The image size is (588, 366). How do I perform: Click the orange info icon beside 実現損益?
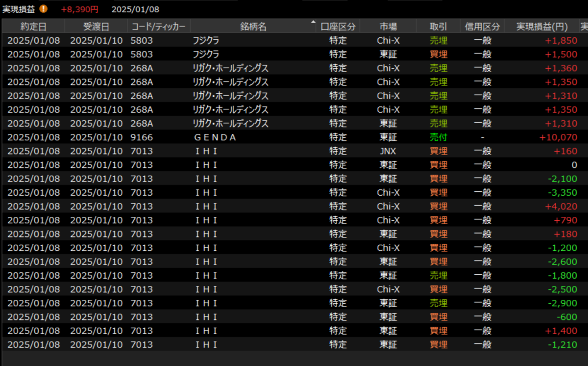click(44, 9)
